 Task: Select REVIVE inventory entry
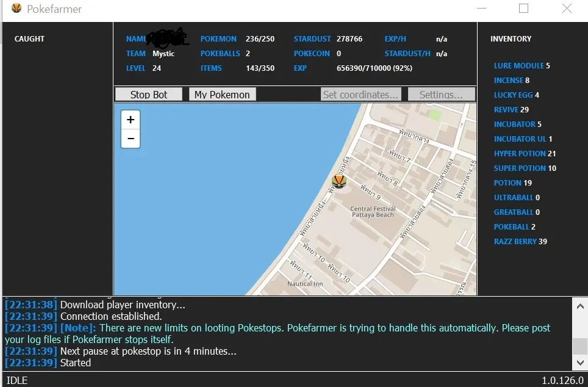click(x=511, y=110)
